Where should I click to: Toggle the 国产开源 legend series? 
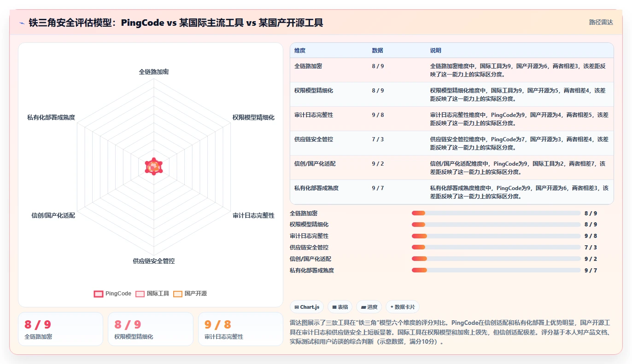(x=190, y=294)
